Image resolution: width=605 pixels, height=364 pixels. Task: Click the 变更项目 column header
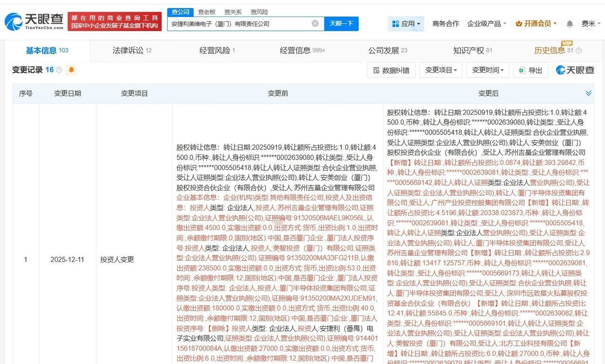pos(134,94)
